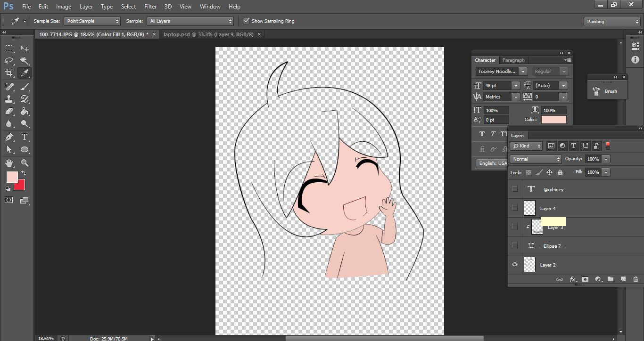Select the Spot Healing Brush tool
The width and height of the screenshot is (644, 341).
click(9, 87)
